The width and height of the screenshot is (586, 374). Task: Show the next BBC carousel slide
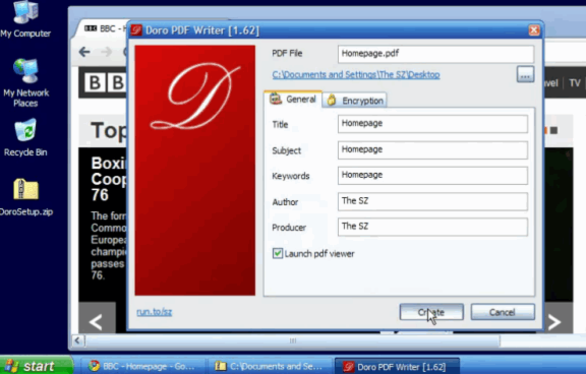(x=554, y=322)
